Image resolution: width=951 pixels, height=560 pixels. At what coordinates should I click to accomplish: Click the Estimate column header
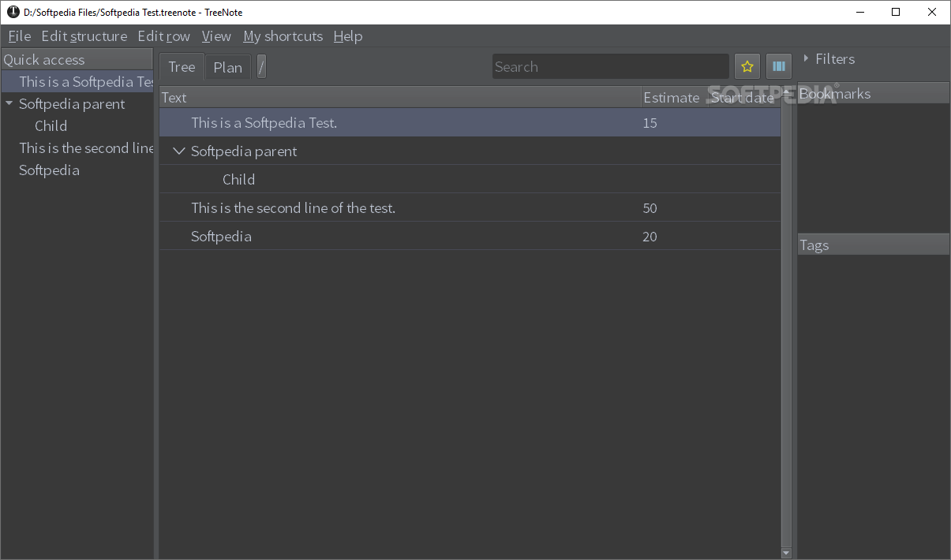pyautogui.click(x=672, y=97)
